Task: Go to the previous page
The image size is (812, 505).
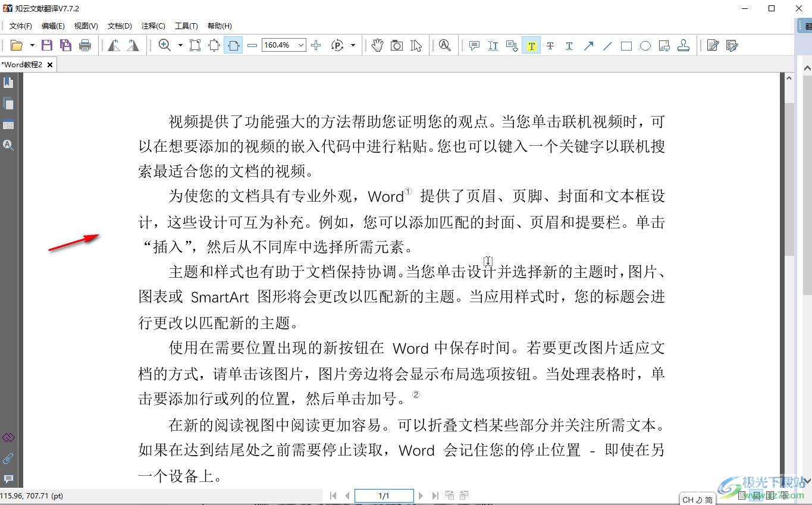Action: [347, 495]
